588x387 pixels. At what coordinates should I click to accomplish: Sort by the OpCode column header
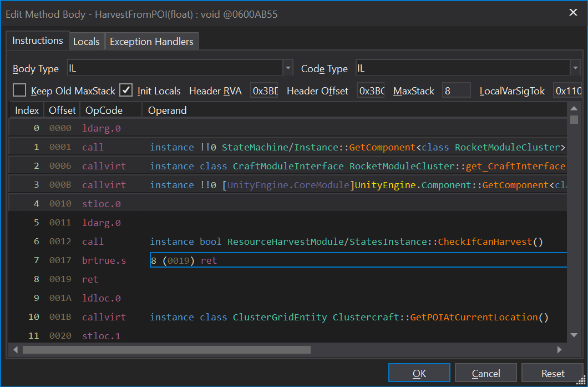coord(104,110)
